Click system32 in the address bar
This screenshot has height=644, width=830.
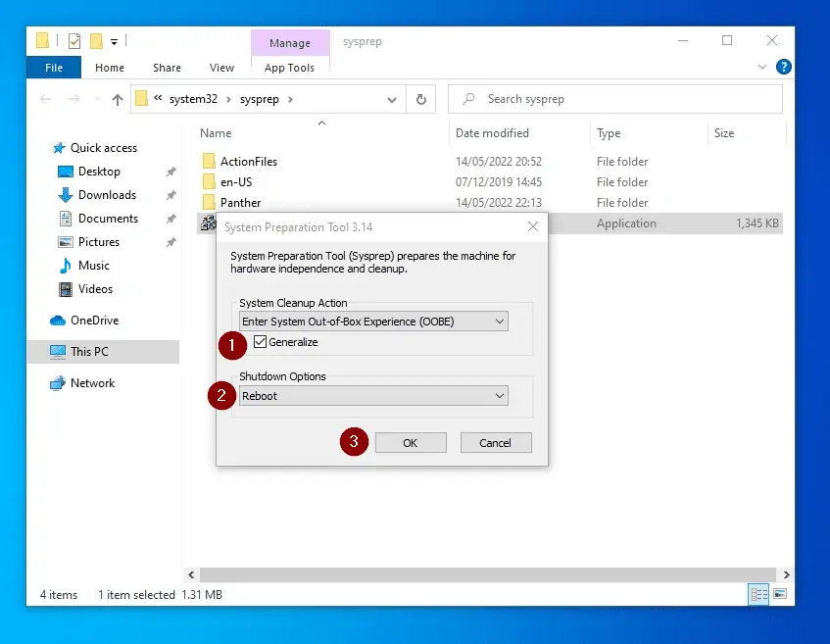point(193,99)
